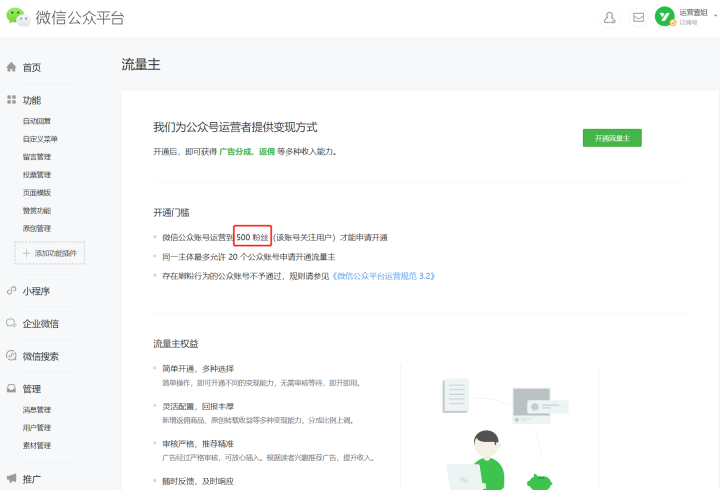Open 消息管理 under 管理
Screen dimensions: 720x490
[37, 410]
